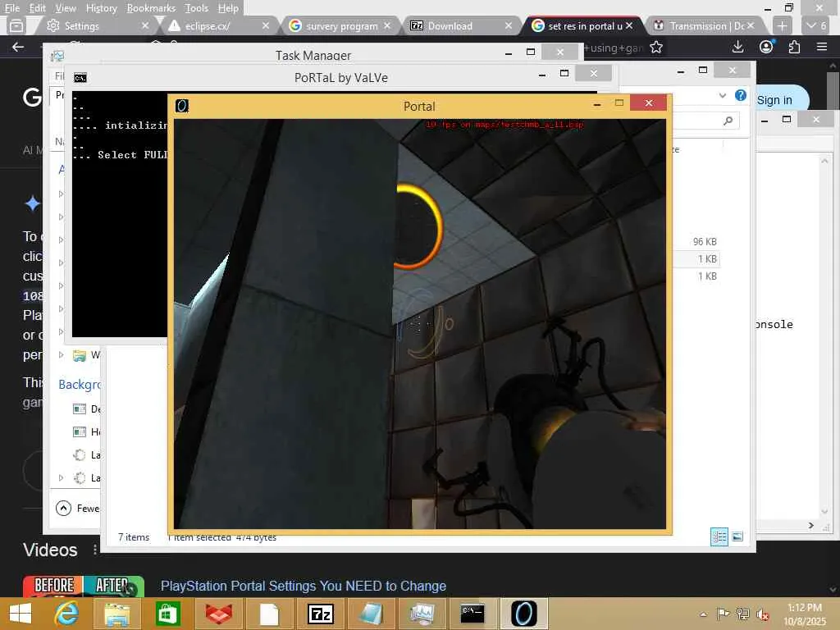Open the notepad taskbar icon

pos(371,614)
